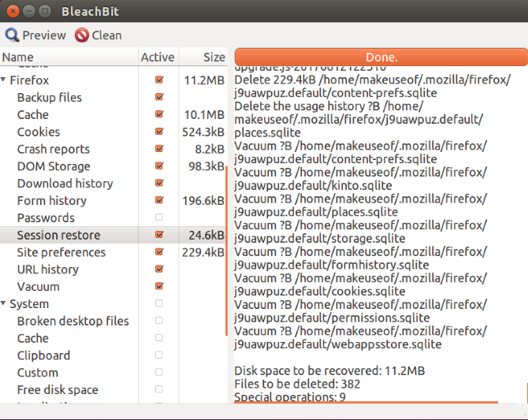Enable the System Clipboard checkbox

click(x=159, y=355)
